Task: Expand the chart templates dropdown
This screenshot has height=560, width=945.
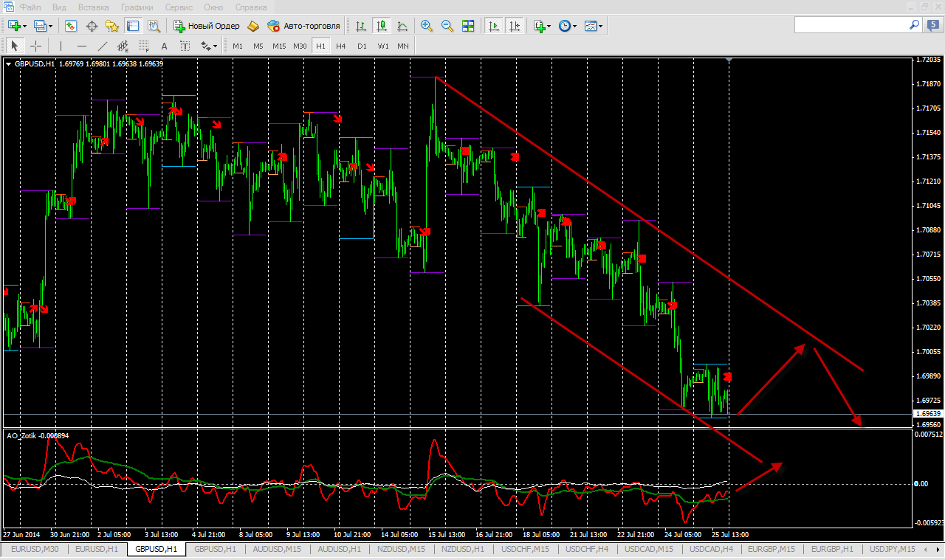Action: 594,26
